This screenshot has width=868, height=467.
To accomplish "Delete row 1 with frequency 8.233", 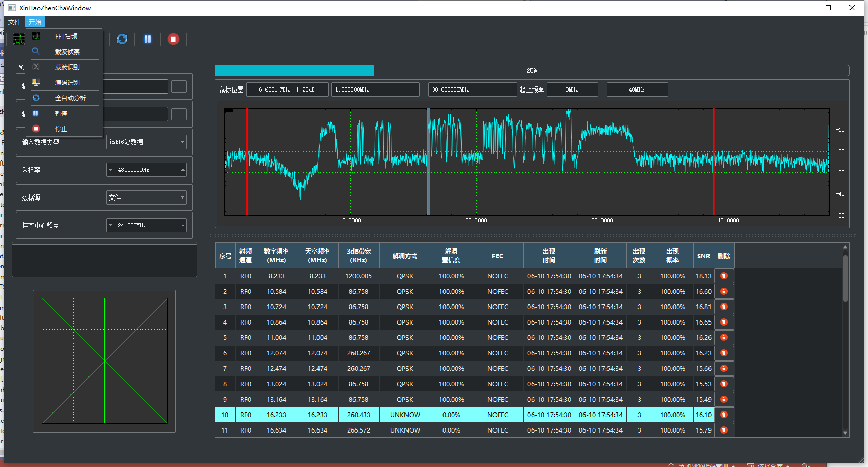I will pos(724,276).
